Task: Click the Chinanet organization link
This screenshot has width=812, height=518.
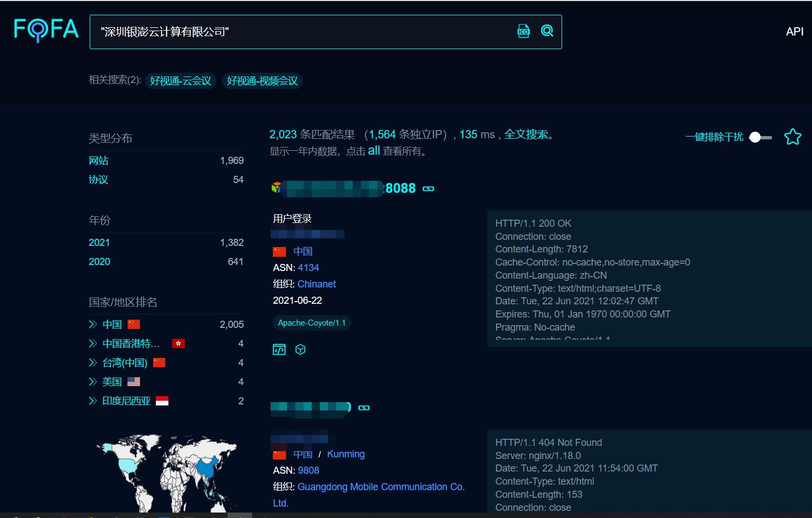Action: coord(317,284)
